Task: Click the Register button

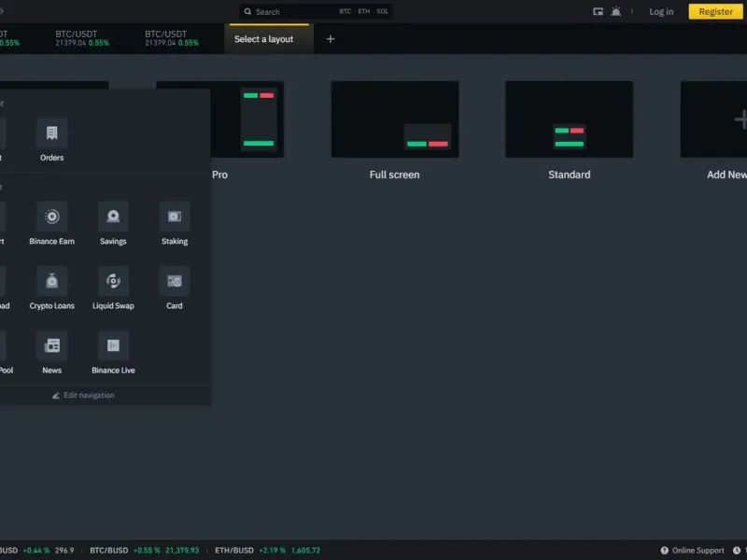Action: pos(715,11)
